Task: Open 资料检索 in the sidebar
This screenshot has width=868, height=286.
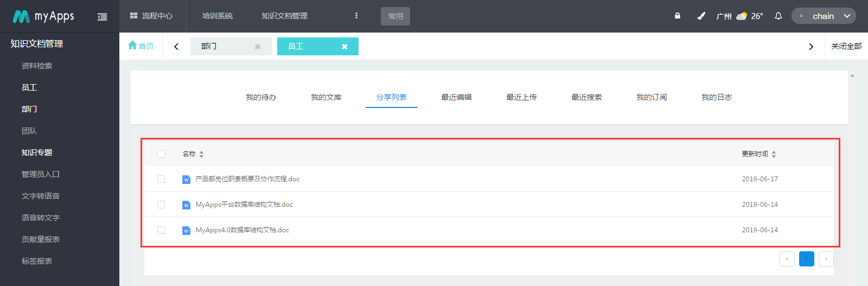Action: pyautogui.click(x=37, y=66)
